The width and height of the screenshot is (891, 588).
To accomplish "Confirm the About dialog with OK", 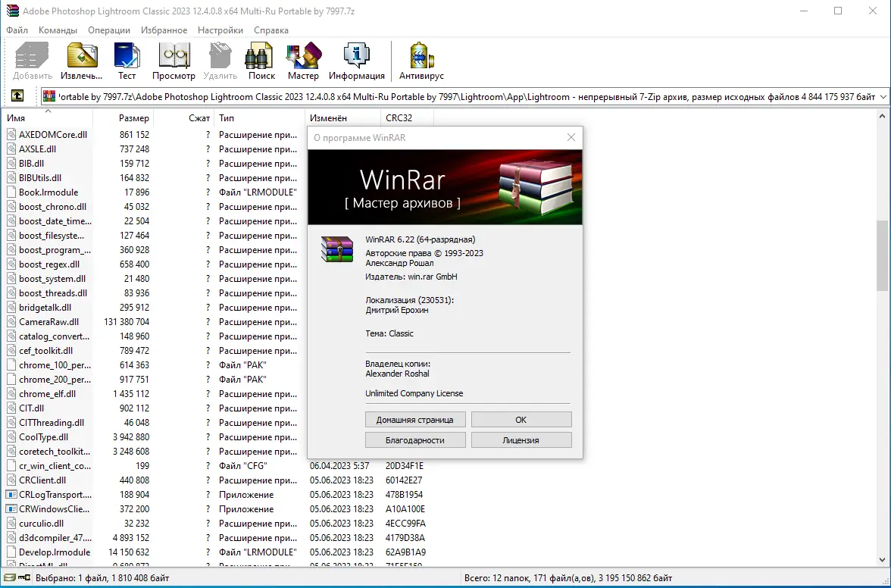I will point(521,420).
